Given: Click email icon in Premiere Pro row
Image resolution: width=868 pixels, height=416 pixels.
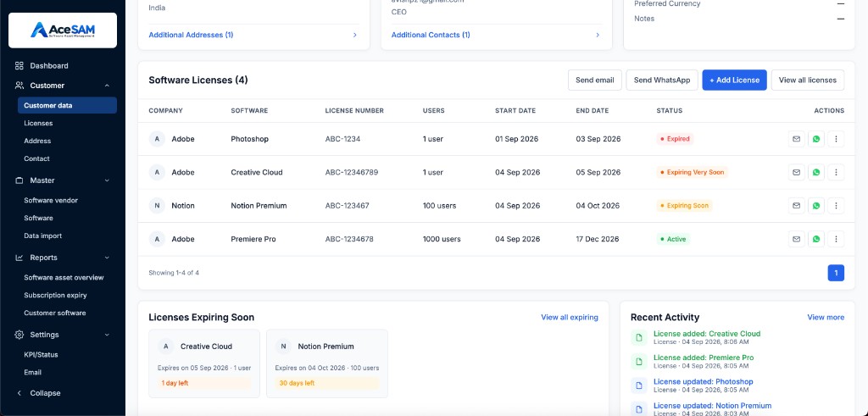Looking at the screenshot, I should pyautogui.click(x=797, y=240).
